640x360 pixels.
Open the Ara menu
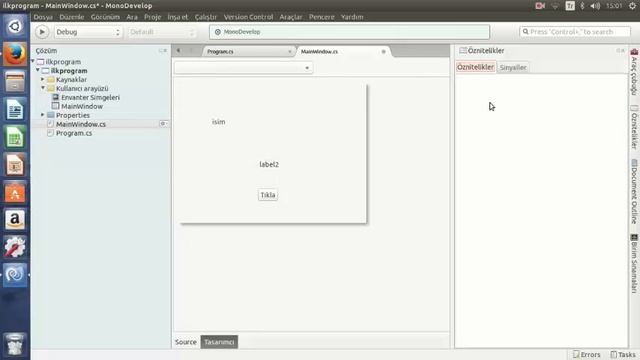click(x=131, y=17)
